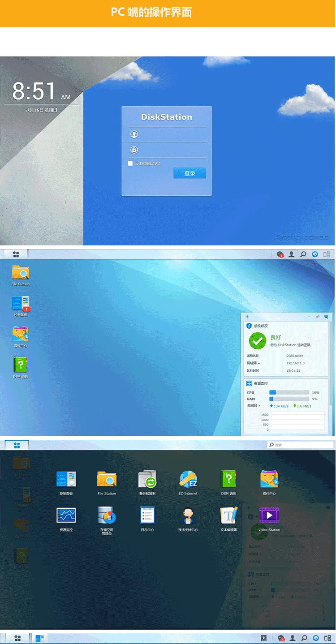The image size is (336, 644).
Task: Open 存储空间管理员 in the main menu grid
Action: (x=107, y=521)
